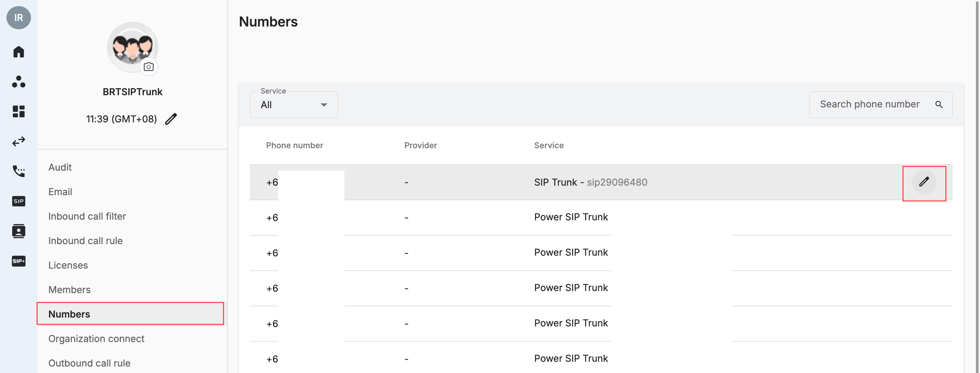Click the Provider column header
The width and height of the screenshot is (980, 373).
[420, 145]
